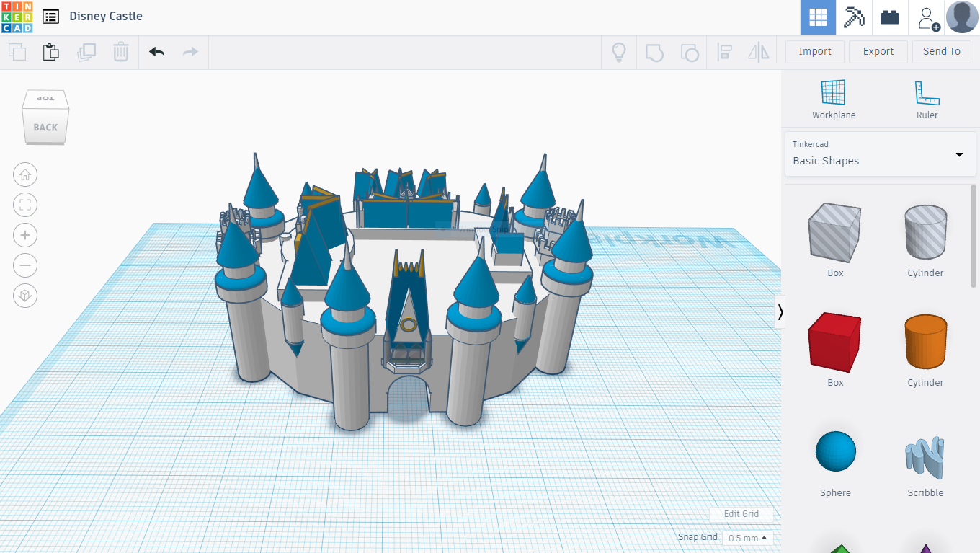The height and width of the screenshot is (553, 980).
Task: Click the Delete trash icon
Action: 120,52
